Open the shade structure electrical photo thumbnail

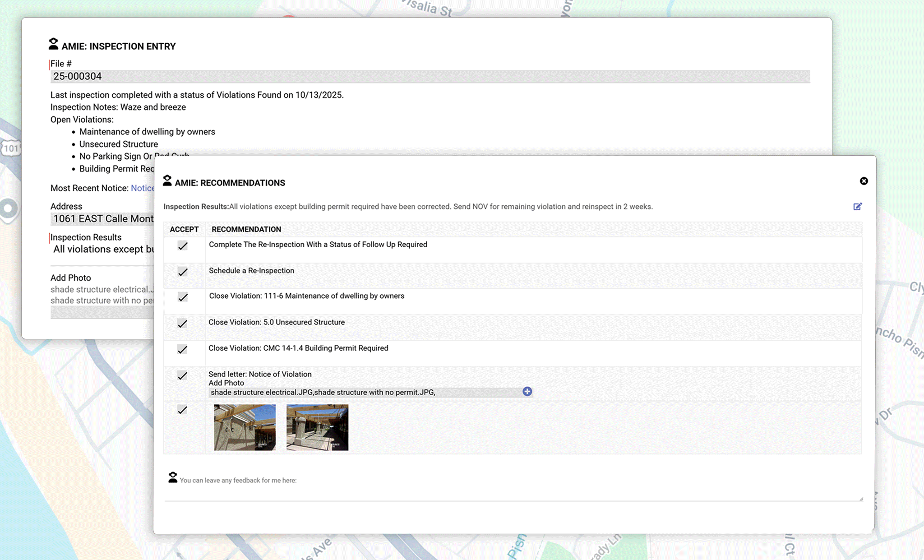pos(244,427)
